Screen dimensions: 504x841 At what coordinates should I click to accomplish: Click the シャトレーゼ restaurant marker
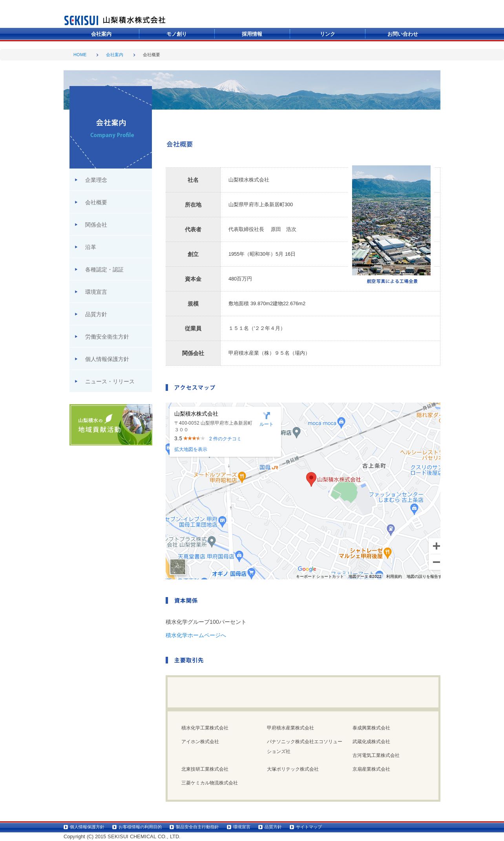coord(387,553)
